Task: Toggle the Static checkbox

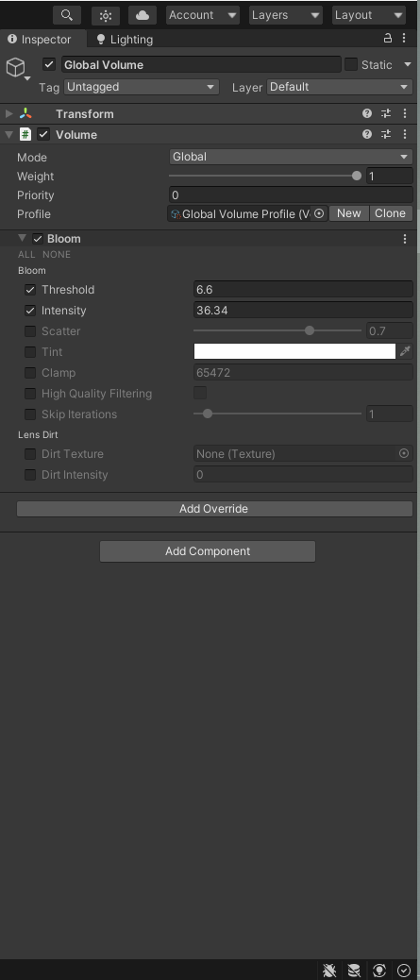Action: pyautogui.click(x=351, y=64)
